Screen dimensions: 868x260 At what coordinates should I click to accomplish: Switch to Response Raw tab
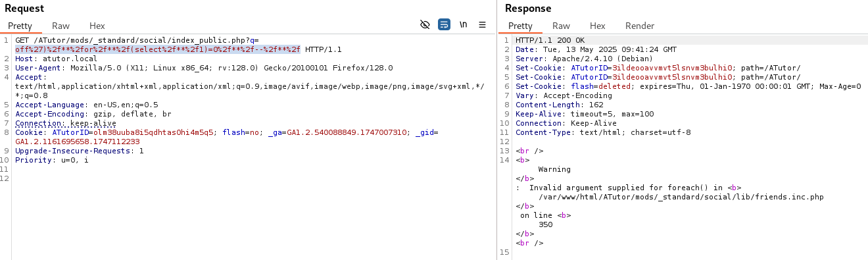(x=562, y=26)
